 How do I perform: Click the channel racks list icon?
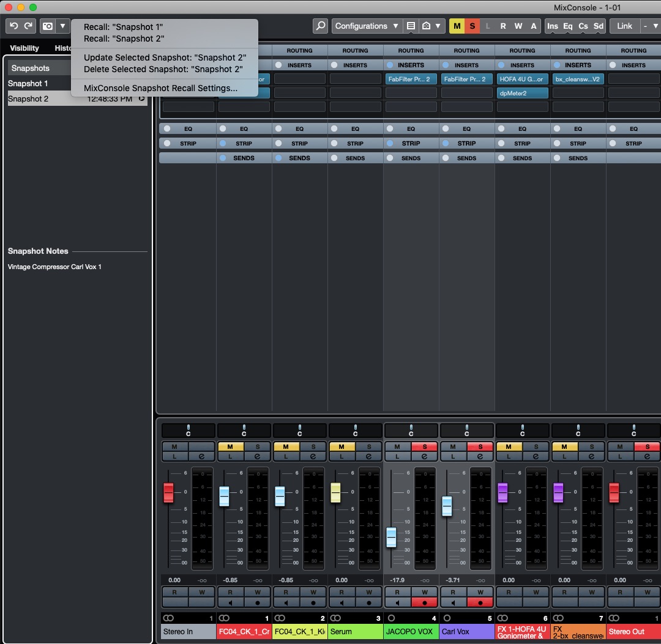point(411,26)
